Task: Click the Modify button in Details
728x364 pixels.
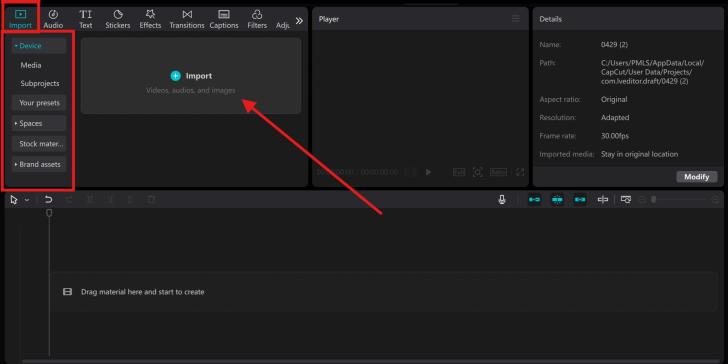Action: tap(696, 177)
